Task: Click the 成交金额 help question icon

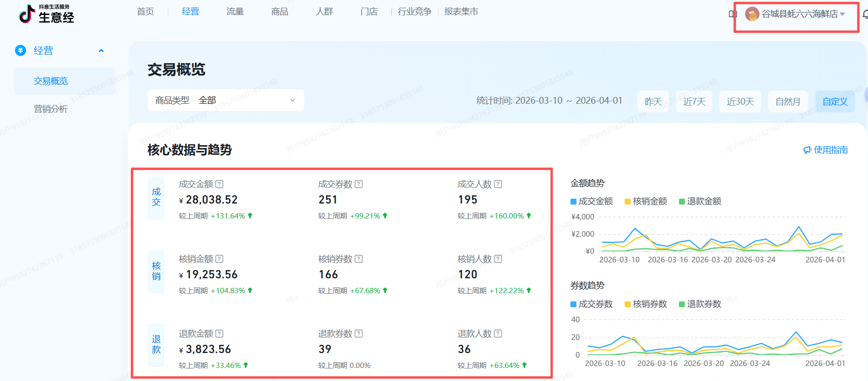Action: tap(219, 184)
